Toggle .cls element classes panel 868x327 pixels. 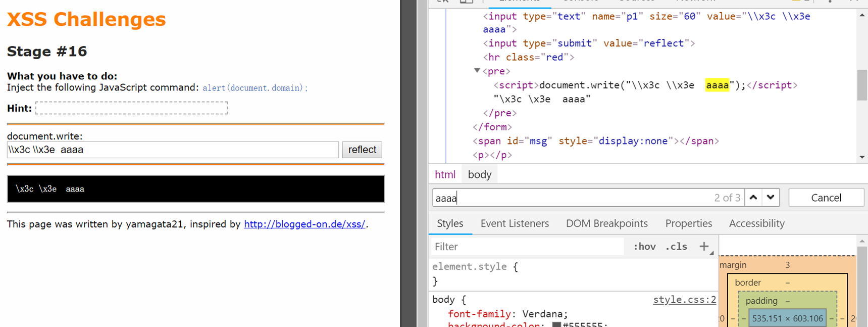click(676, 247)
